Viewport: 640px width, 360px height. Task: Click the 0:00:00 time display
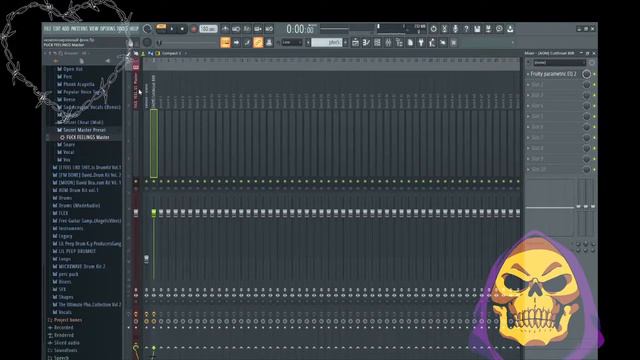tap(300, 29)
